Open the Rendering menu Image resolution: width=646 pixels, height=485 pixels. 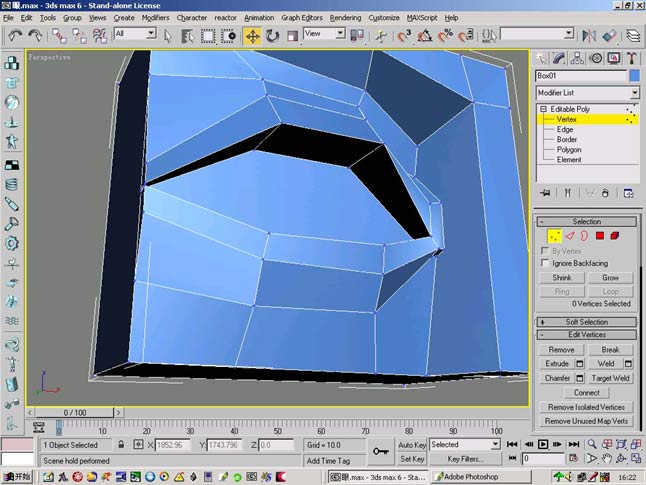point(345,18)
